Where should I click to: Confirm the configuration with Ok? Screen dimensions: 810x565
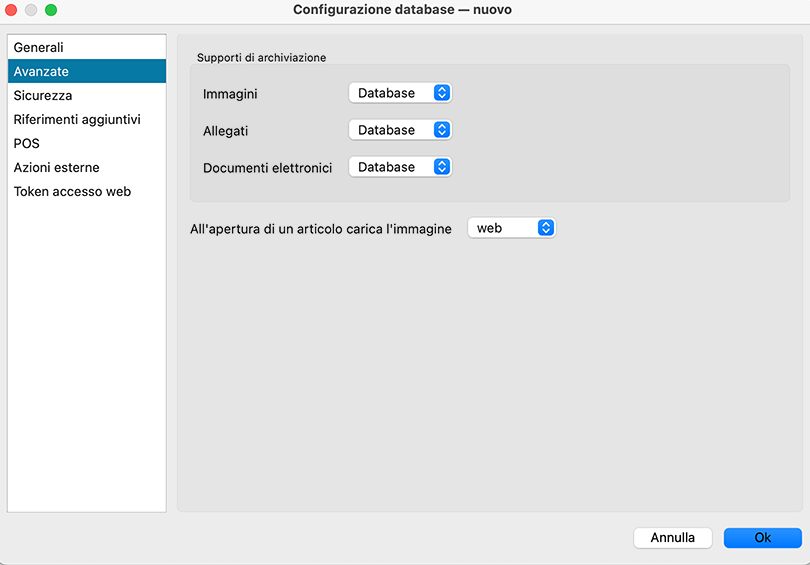point(762,538)
